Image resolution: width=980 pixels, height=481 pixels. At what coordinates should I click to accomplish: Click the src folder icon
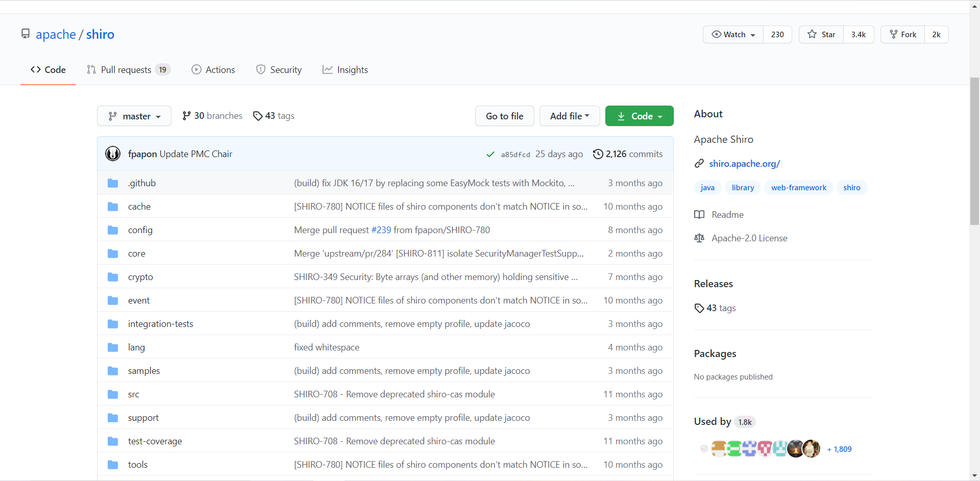point(113,394)
